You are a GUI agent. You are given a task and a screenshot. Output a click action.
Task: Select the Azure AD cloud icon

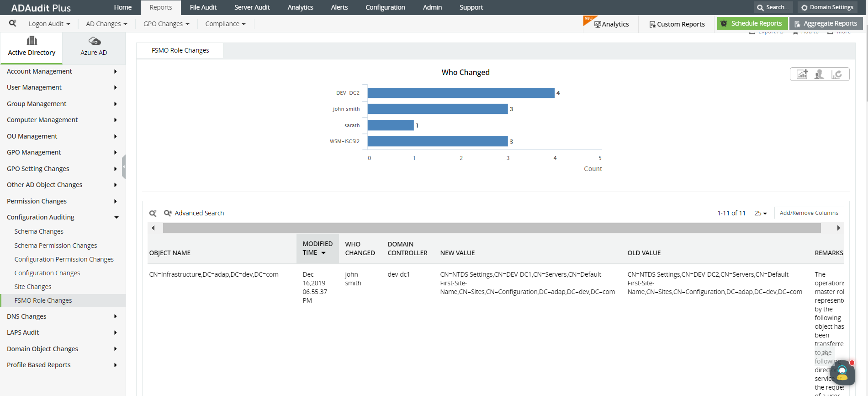coord(94,42)
